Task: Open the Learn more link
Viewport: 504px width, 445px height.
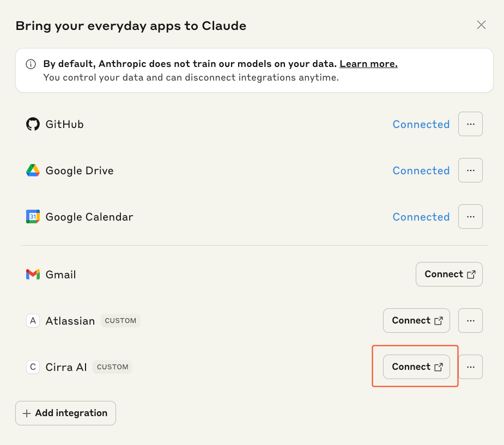Action: coord(368,64)
